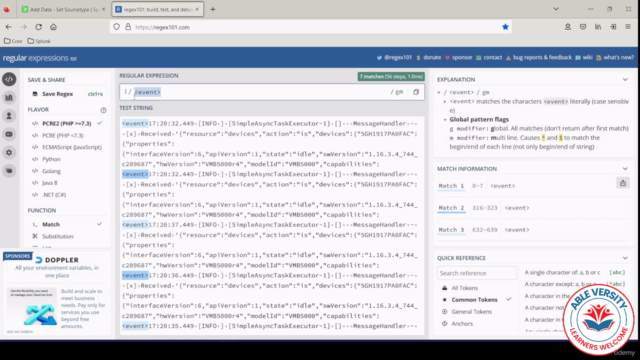Click the tracking protection shield icon
The image size is (640, 360).
[117, 27]
